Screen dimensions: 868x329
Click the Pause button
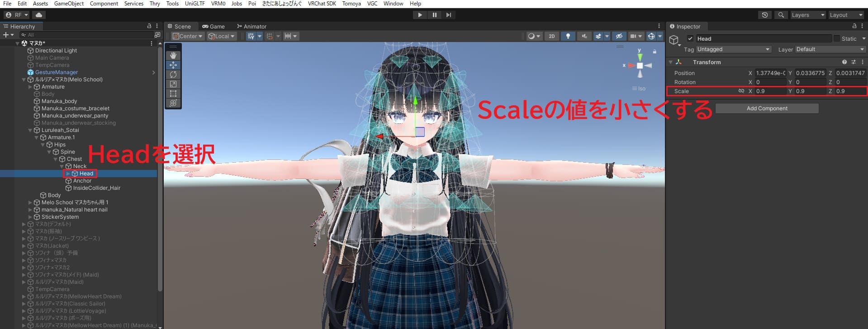434,15
